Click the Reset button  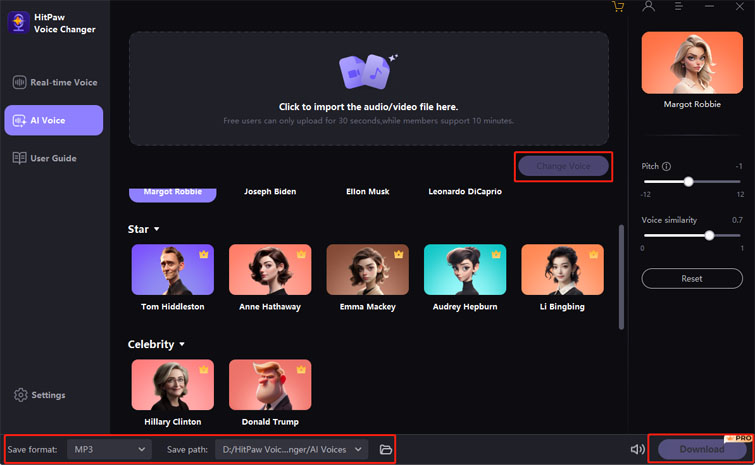click(692, 279)
